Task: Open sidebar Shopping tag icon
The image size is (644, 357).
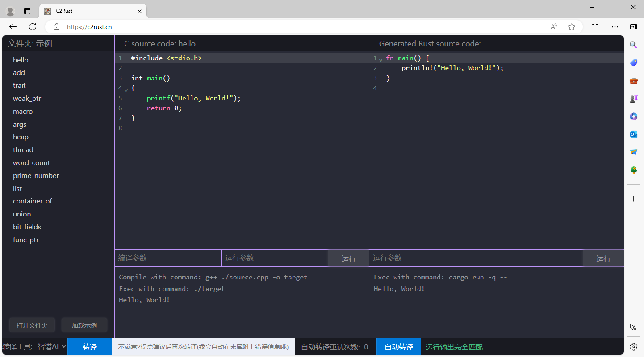Action: 633,63
